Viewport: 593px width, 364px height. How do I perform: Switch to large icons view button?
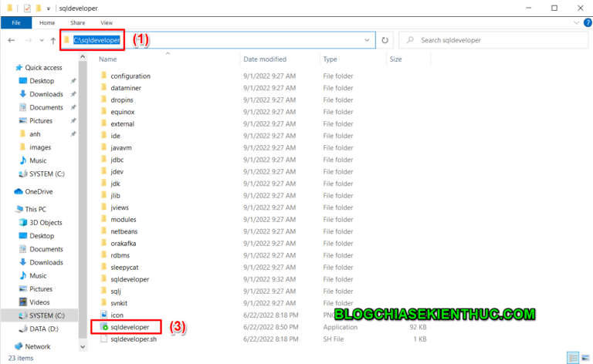pos(584,358)
